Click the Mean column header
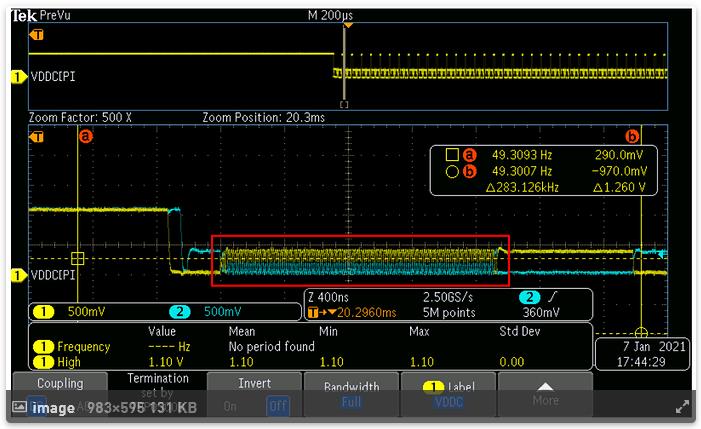 241,331
